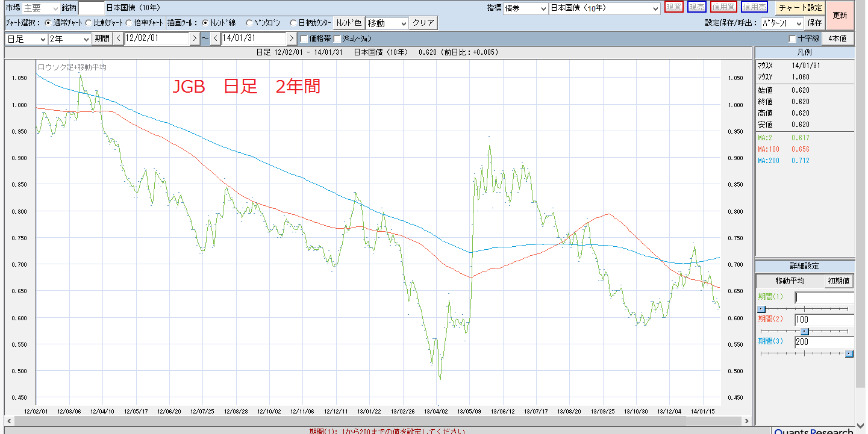Expand the 2年 period dropdown
This screenshot has height=434, width=868.
[69, 39]
